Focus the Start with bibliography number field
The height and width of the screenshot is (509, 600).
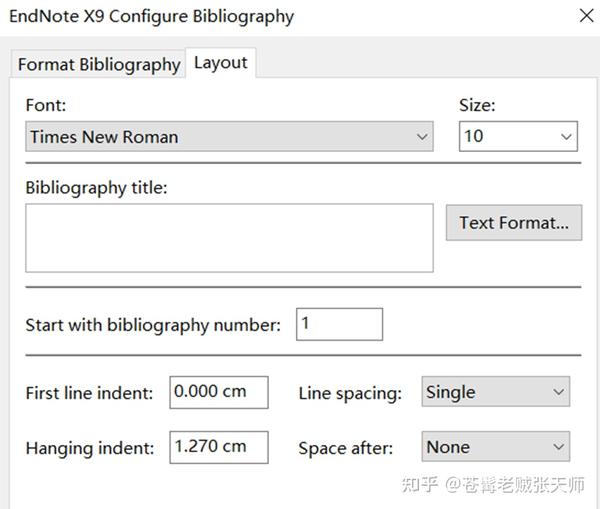pos(339,324)
